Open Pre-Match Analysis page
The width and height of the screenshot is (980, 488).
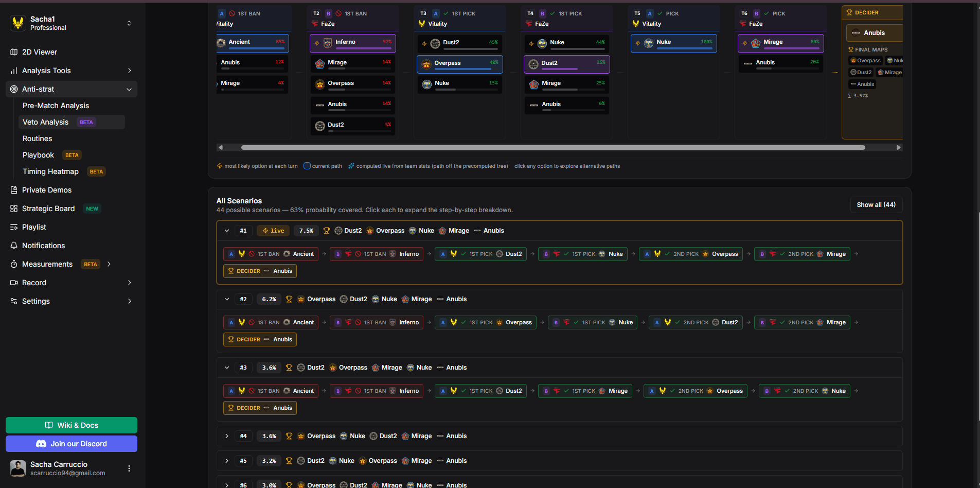[x=56, y=106]
